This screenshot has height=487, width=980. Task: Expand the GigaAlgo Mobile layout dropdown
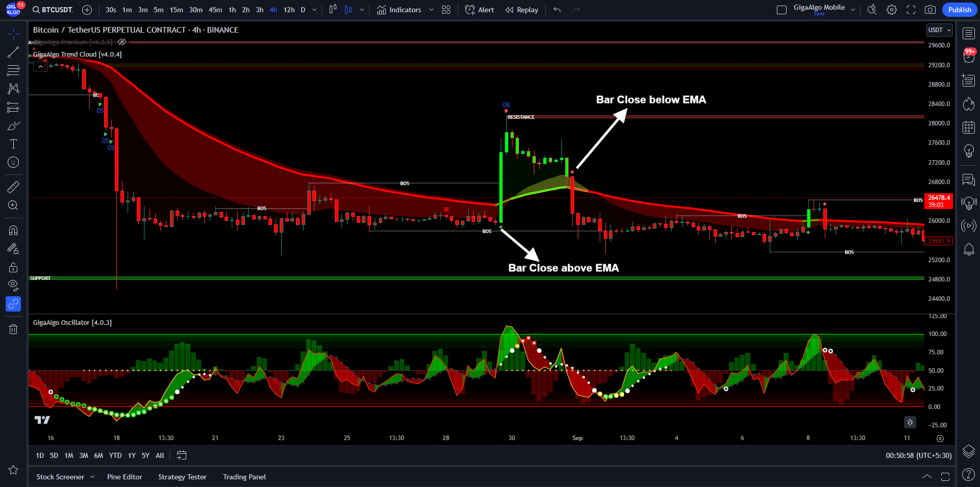(853, 10)
